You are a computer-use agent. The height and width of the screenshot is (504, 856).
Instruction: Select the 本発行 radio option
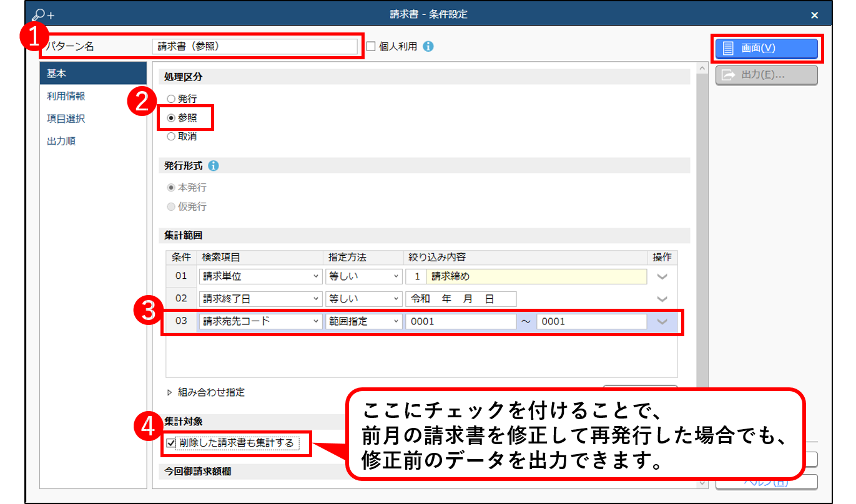click(171, 187)
